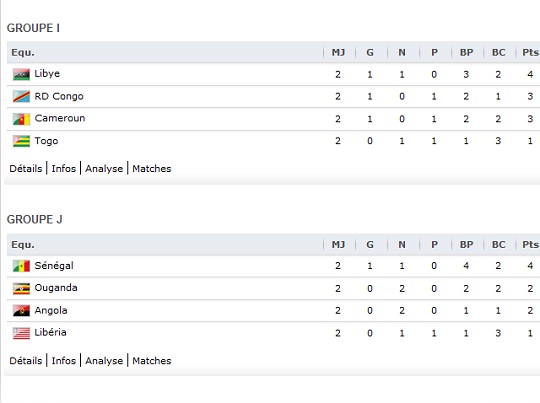The image size is (540, 403).
Task: Click the Cameroun flag icon
Action: [x=21, y=119]
